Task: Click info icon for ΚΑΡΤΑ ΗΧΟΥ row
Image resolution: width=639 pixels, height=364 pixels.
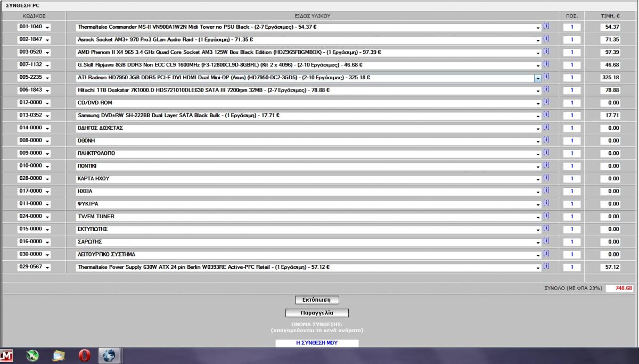Action: [546, 178]
